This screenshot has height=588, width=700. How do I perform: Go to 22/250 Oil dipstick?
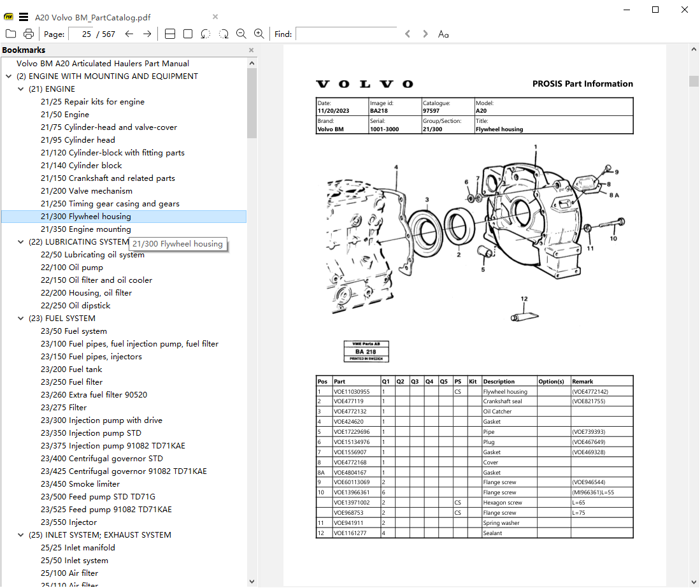pos(75,306)
